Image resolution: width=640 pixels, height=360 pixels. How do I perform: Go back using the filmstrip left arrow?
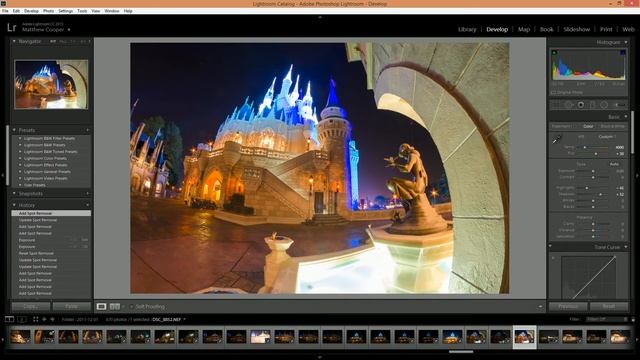(x=44, y=319)
